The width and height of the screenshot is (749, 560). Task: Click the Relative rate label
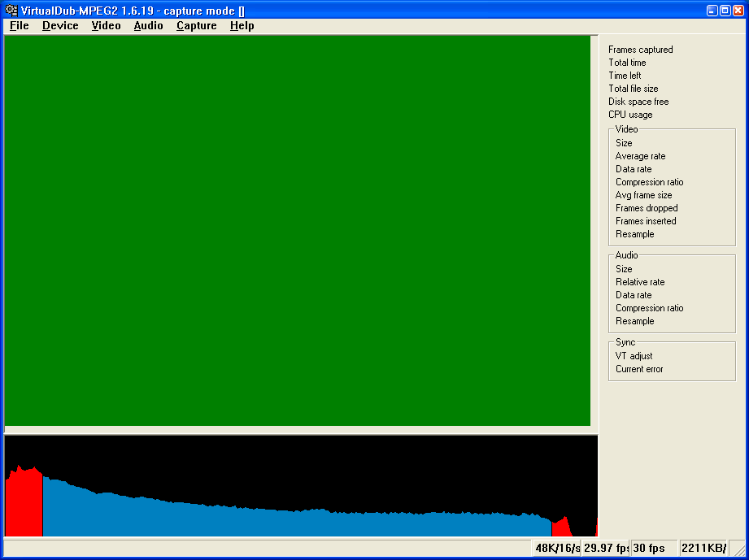pyautogui.click(x=640, y=282)
